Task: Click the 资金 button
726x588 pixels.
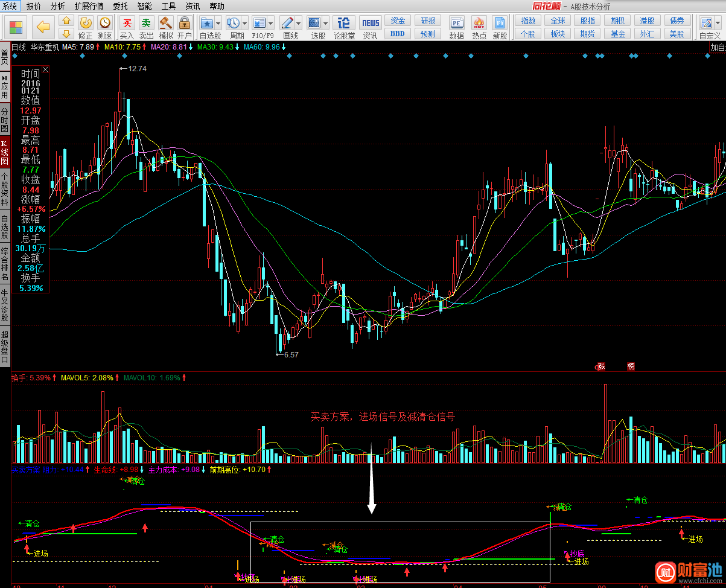Action: 398,21
